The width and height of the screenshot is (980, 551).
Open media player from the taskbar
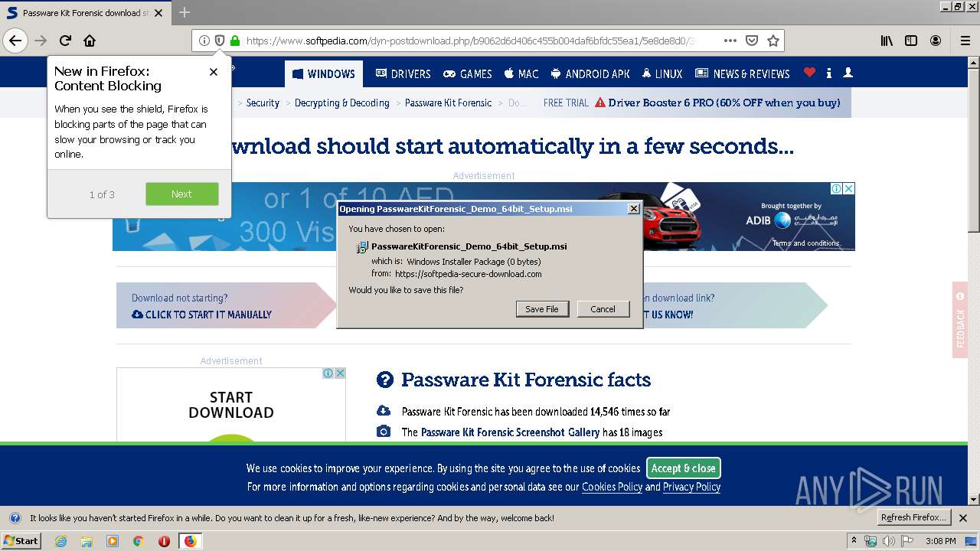113,541
